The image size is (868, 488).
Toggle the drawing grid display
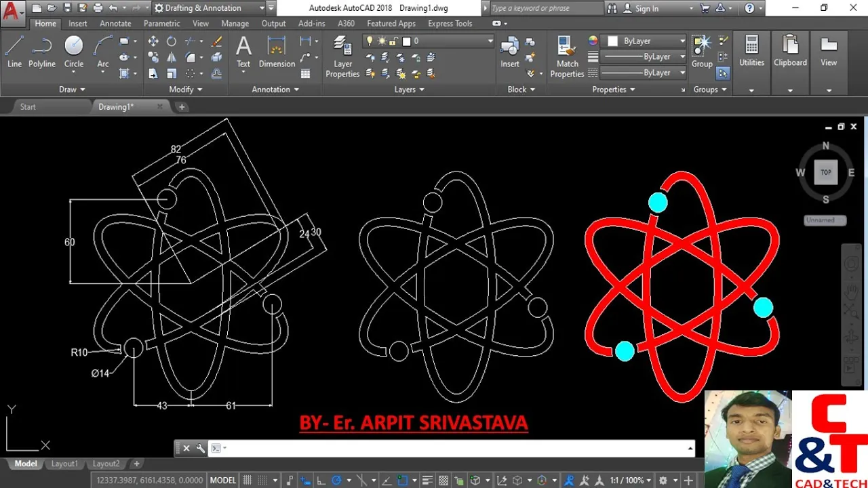(x=248, y=480)
